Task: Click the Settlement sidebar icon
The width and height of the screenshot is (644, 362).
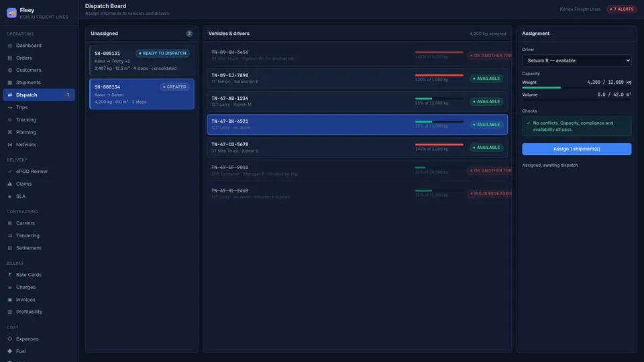Action: coord(10,248)
